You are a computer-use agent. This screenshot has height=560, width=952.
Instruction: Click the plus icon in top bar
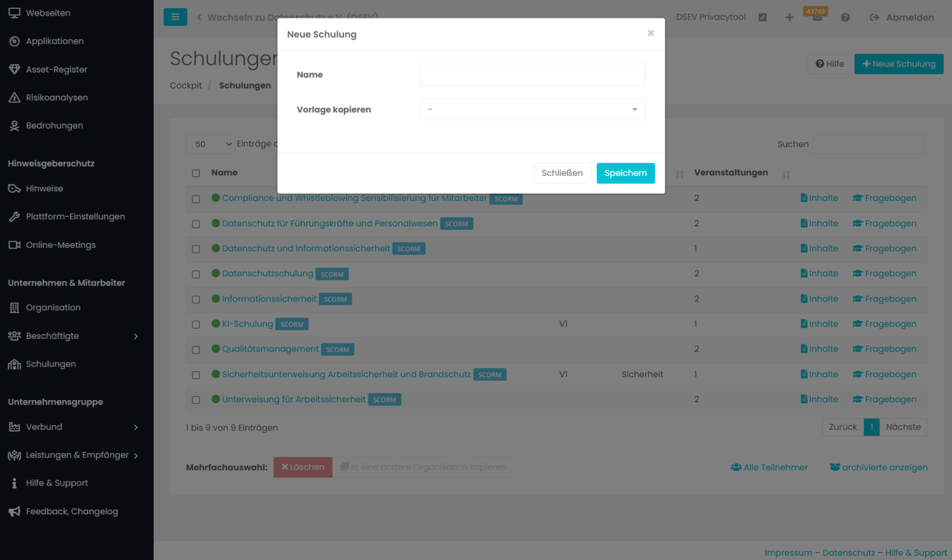(789, 17)
